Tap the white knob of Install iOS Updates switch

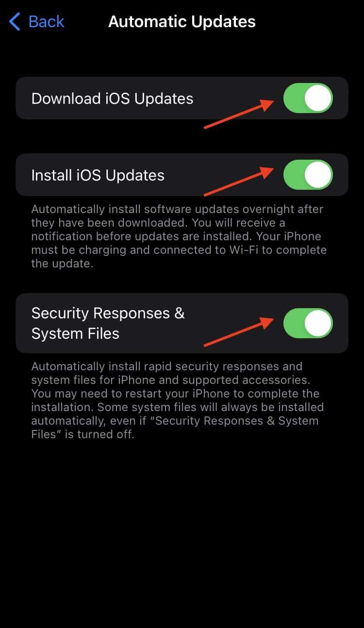click(x=318, y=175)
